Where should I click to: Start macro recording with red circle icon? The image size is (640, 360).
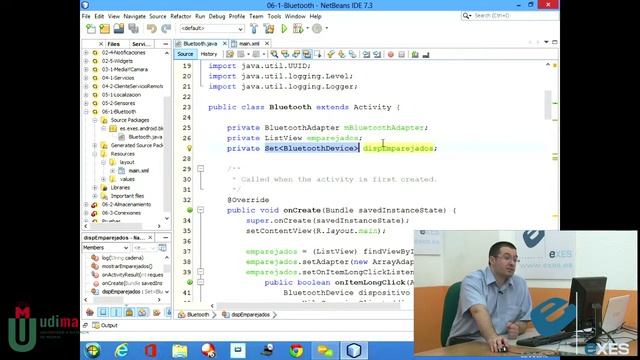coord(391,54)
